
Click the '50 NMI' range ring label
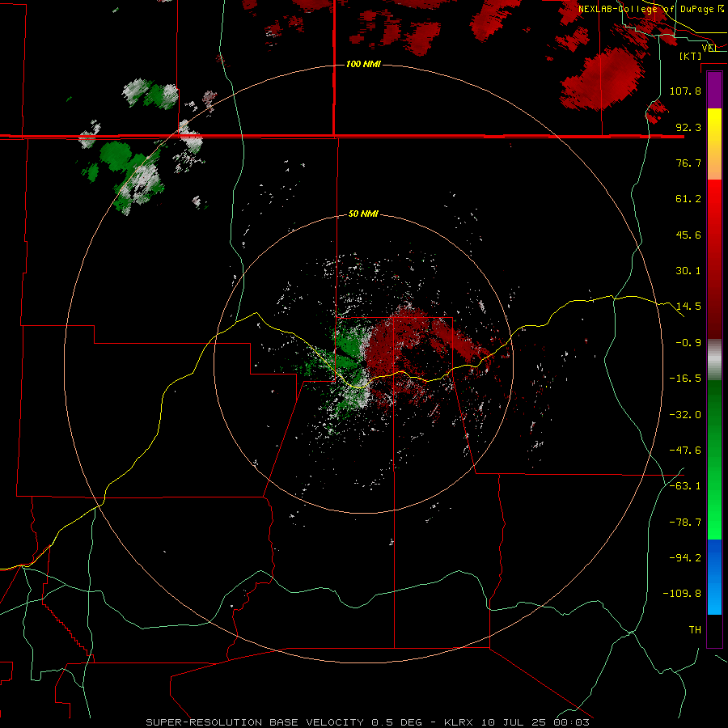pyautogui.click(x=363, y=214)
